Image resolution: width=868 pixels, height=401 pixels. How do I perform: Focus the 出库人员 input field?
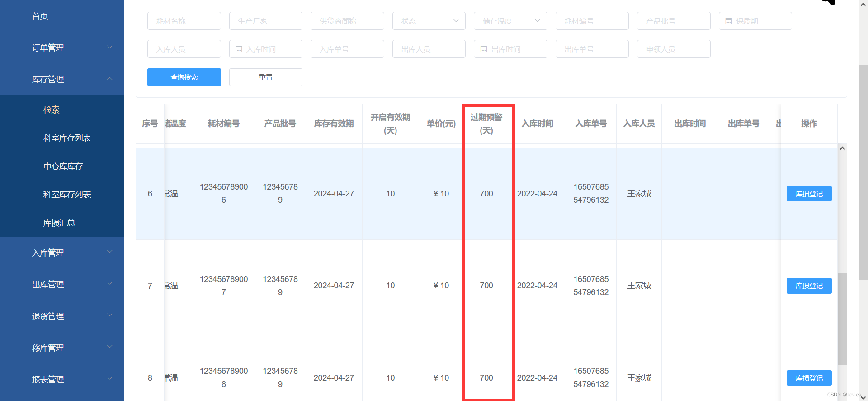(x=429, y=49)
